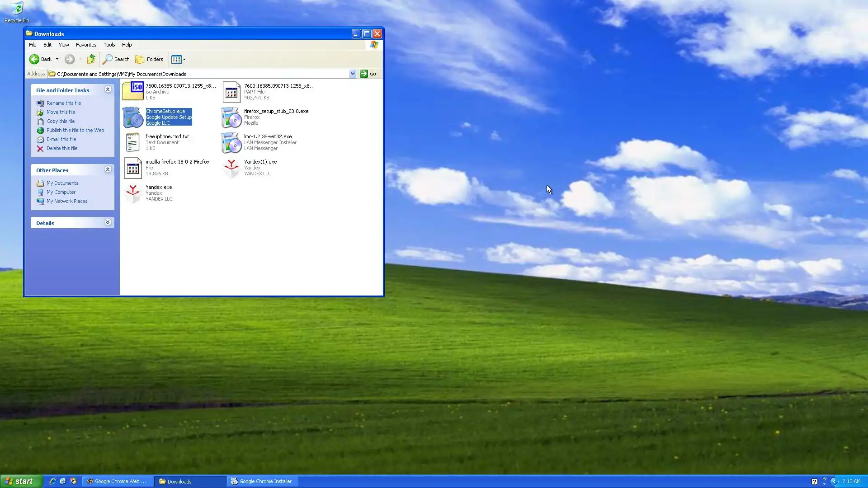Image resolution: width=868 pixels, height=488 pixels.
Task: Select the free iphone.cmd.txt document icon
Action: pos(132,143)
